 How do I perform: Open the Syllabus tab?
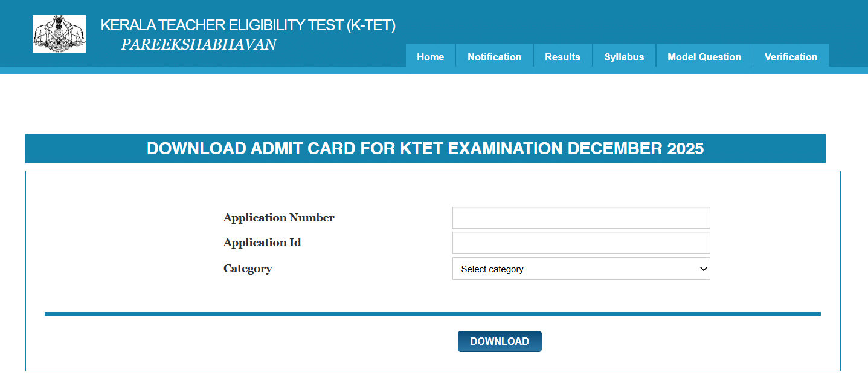point(623,56)
